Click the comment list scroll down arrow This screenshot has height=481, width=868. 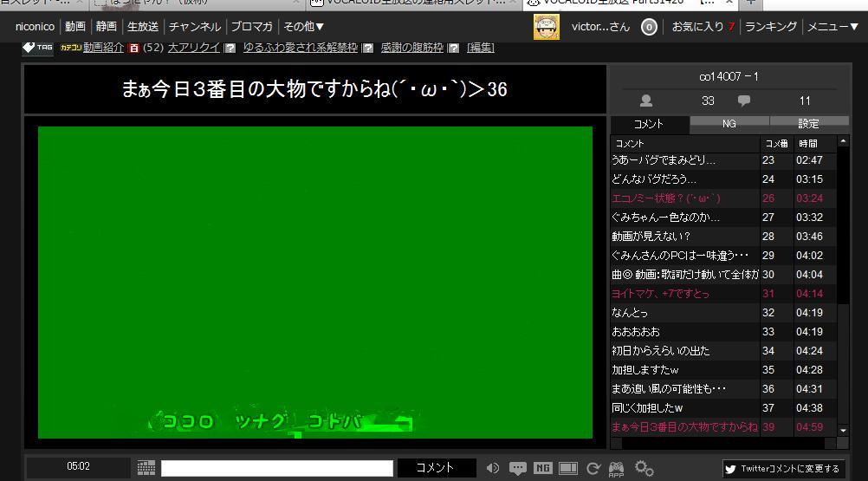pyautogui.click(x=843, y=430)
